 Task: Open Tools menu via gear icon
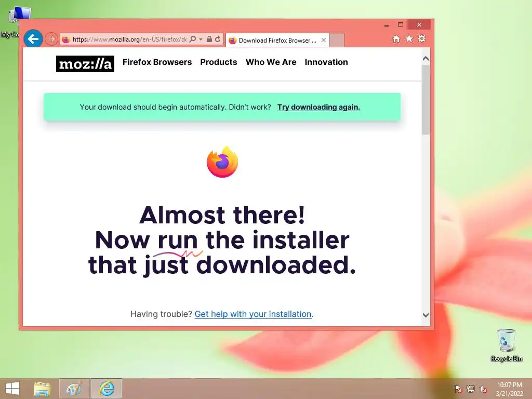(422, 38)
